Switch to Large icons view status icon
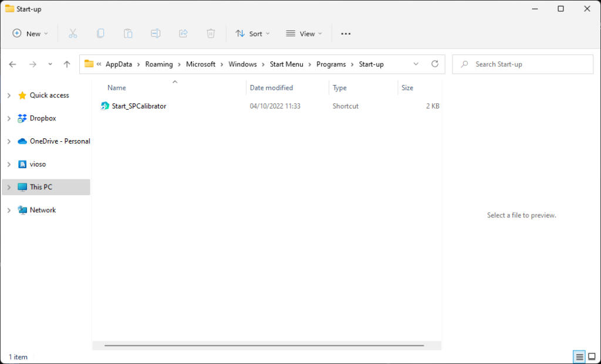Viewport: 601px width, 364px height. (x=592, y=357)
